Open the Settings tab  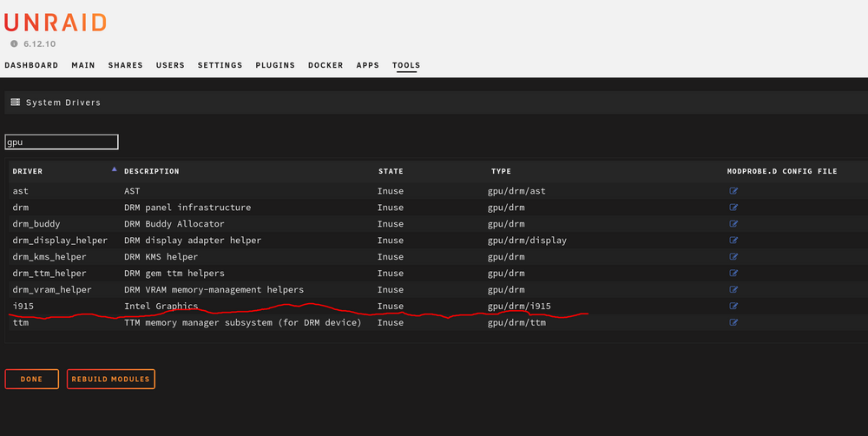220,65
